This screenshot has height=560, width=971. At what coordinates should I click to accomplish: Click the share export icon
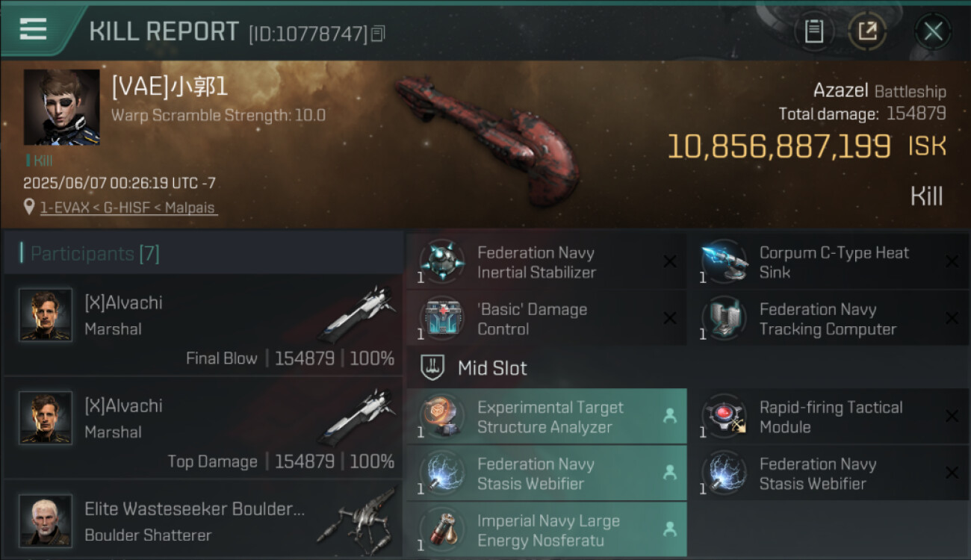point(867,31)
